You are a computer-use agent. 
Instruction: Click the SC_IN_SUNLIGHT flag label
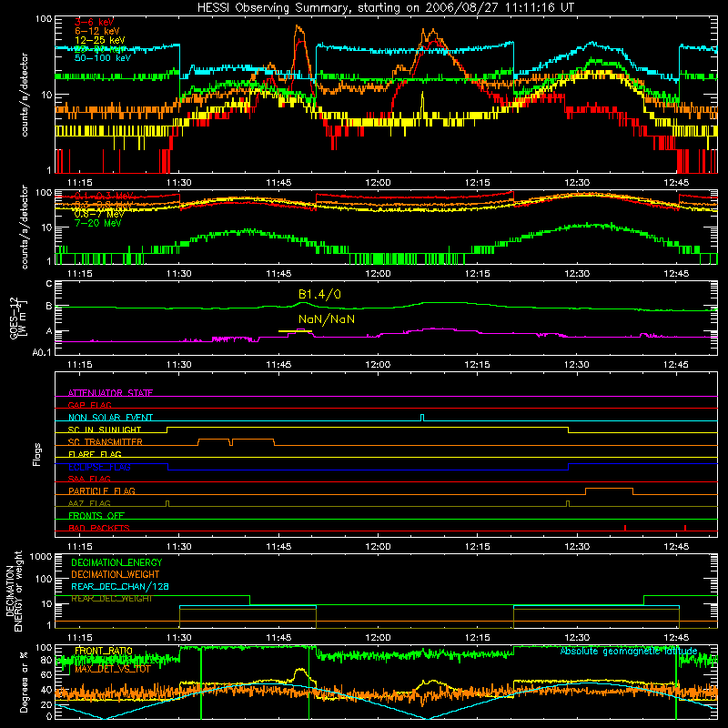(x=105, y=430)
